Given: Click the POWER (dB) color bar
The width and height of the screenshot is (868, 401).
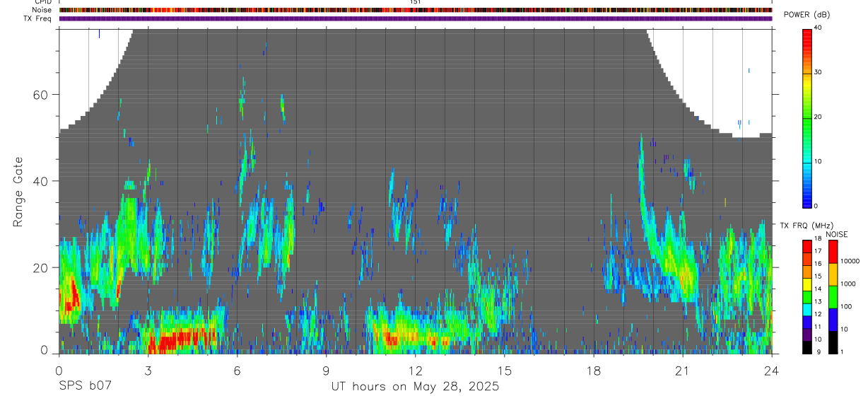Looking at the screenshot, I should tap(807, 117).
